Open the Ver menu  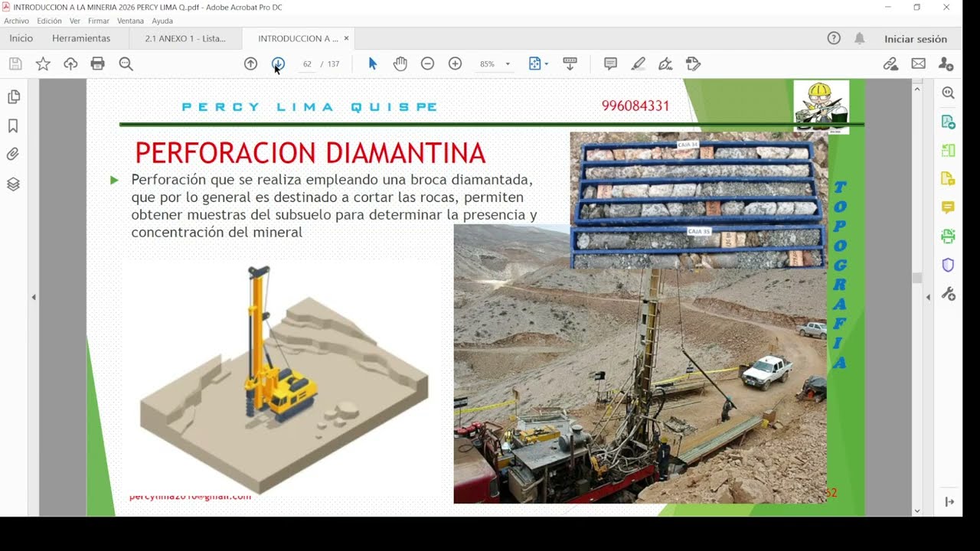[x=74, y=21]
